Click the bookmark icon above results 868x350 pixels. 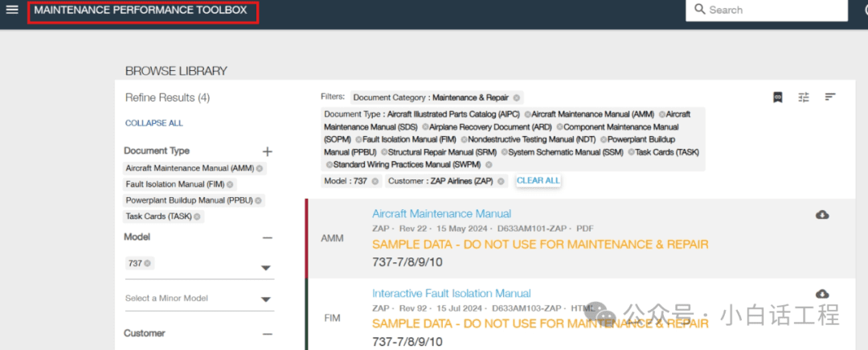tap(777, 97)
